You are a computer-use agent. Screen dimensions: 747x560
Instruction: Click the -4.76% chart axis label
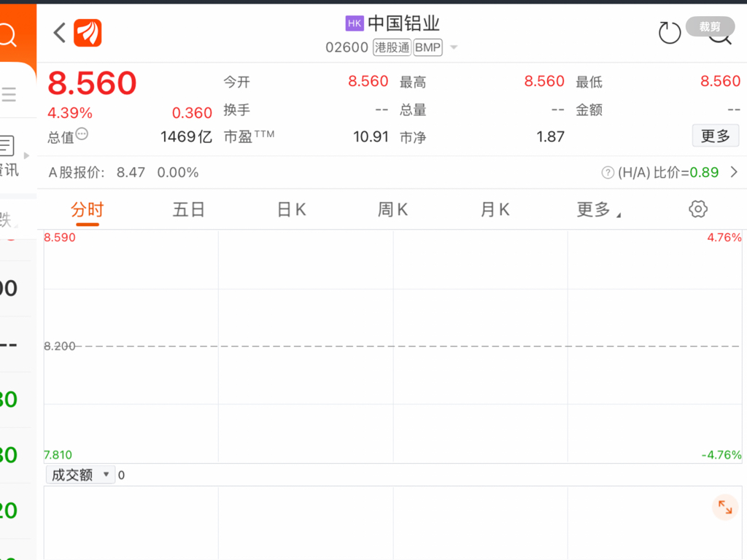click(721, 455)
